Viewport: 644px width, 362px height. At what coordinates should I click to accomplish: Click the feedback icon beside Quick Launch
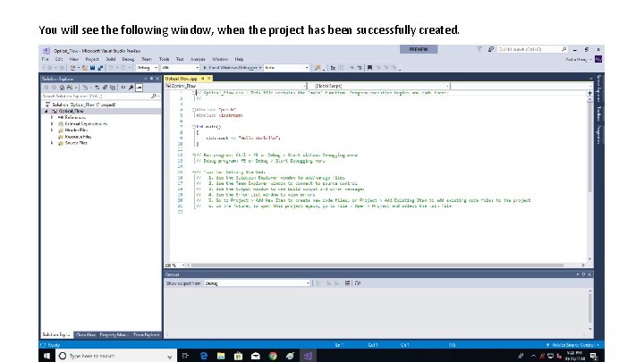(x=490, y=49)
